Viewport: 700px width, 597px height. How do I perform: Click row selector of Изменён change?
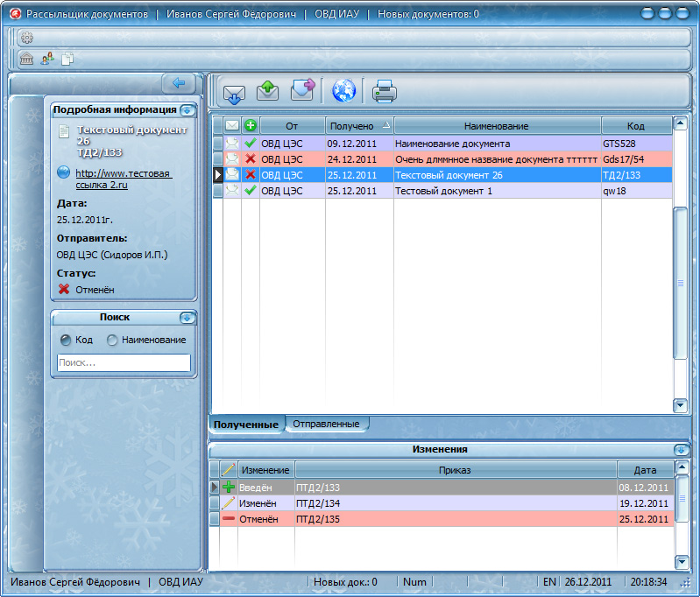215,503
